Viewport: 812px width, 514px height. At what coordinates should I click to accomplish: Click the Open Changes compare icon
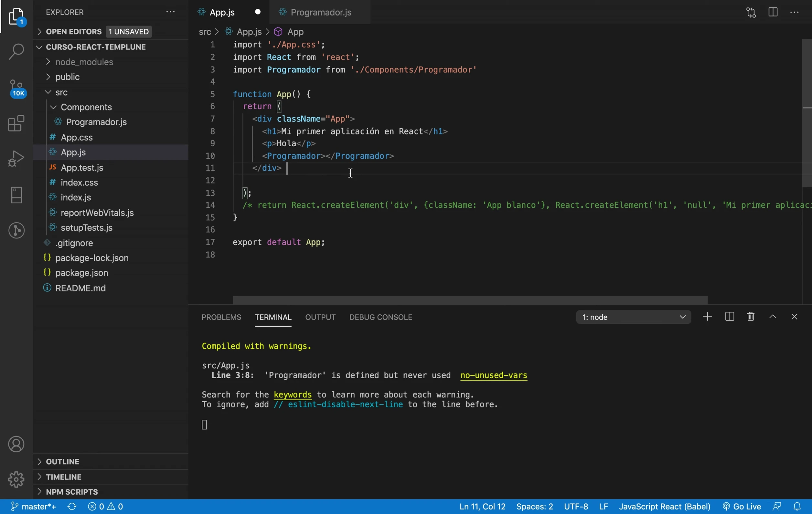(x=751, y=13)
